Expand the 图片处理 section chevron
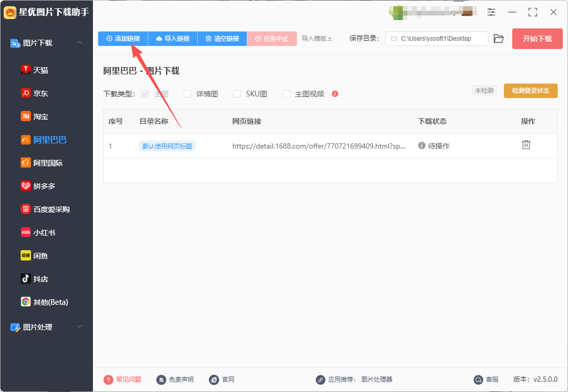 pyautogui.click(x=80, y=326)
